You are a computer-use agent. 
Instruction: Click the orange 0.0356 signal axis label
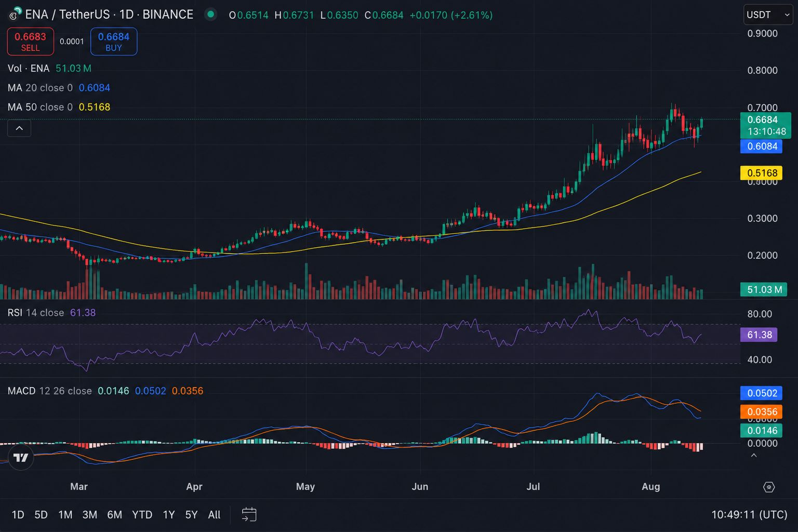pos(762,412)
